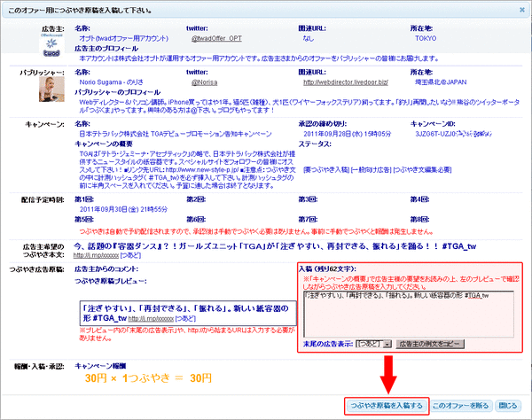Viewport: 532px width, 420px height.
Task: Click the [つぶやき文編集必要] status text
Action: click(422, 170)
